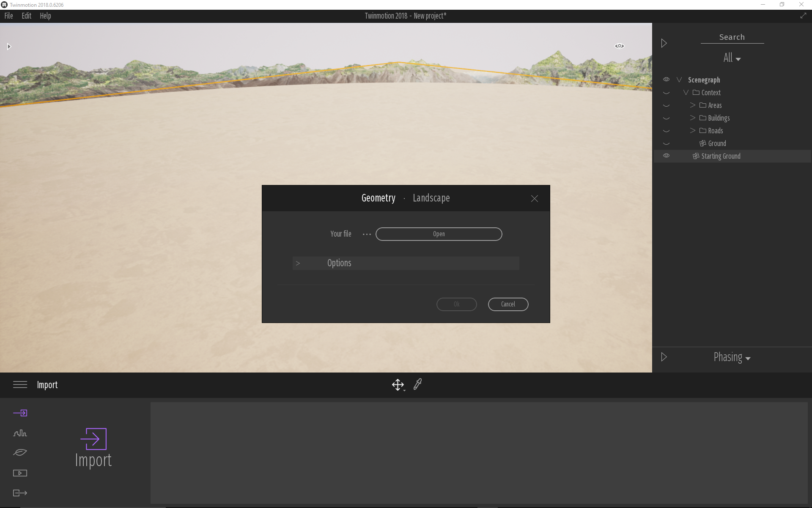Expand the Areas folder
The height and width of the screenshot is (508, 812).
tap(693, 105)
